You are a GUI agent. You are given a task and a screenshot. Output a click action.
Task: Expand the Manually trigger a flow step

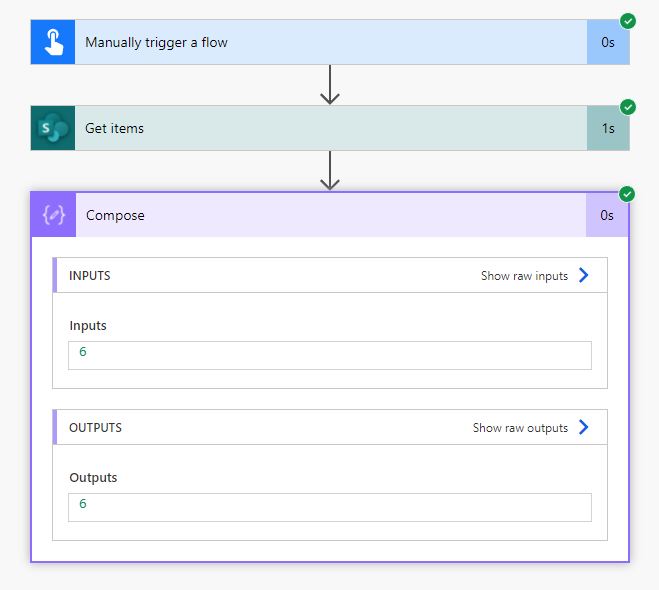pyautogui.click(x=330, y=42)
